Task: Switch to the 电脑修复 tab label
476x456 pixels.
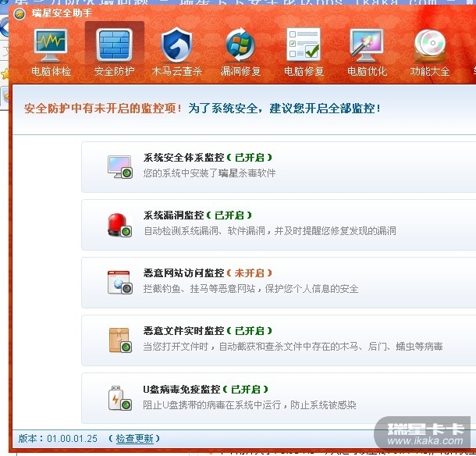Action: [x=304, y=71]
